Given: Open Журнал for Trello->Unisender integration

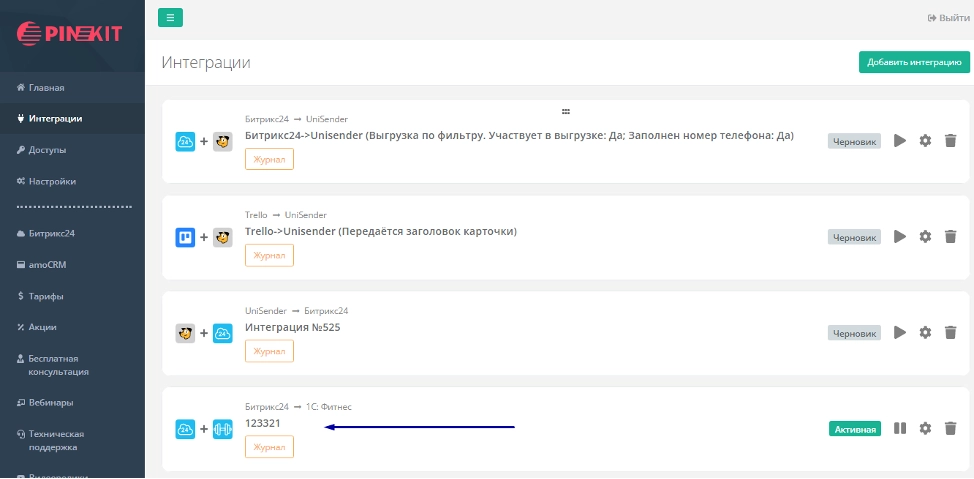Looking at the screenshot, I should pyautogui.click(x=270, y=255).
